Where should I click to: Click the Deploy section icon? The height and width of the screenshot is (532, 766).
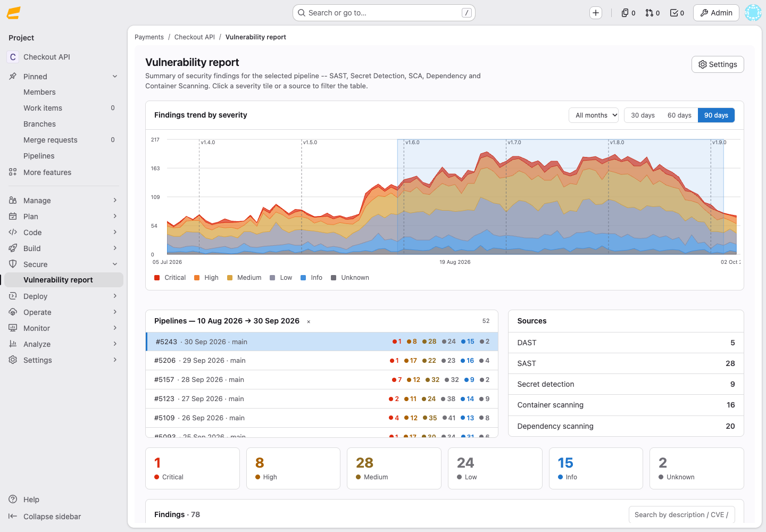[13, 296]
